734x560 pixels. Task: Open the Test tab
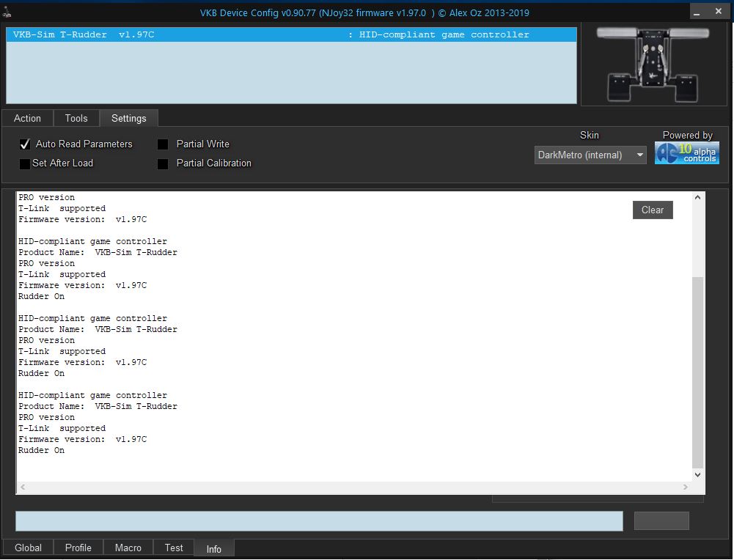pyautogui.click(x=174, y=548)
